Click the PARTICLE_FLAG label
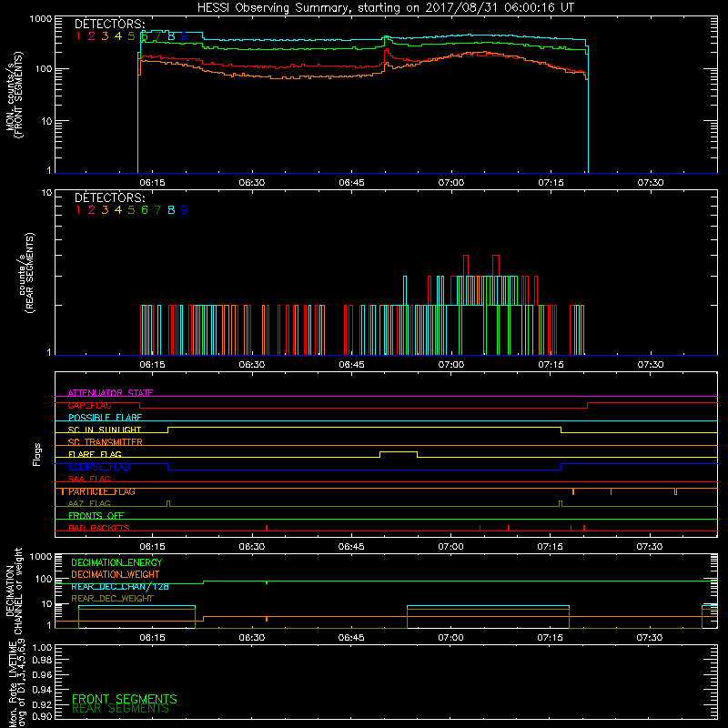This screenshot has height=728, width=728. (x=102, y=491)
